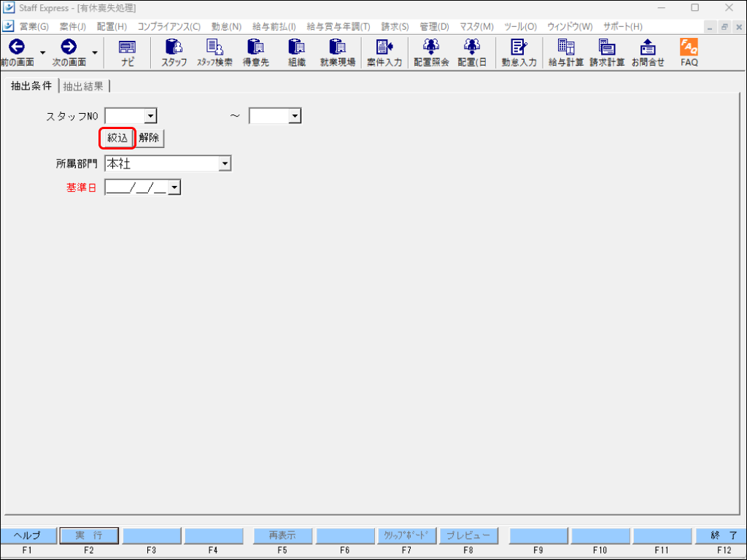This screenshot has width=747, height=560.
Task: Open the 給与計算 payroll icon
Action: pos(566,52)
